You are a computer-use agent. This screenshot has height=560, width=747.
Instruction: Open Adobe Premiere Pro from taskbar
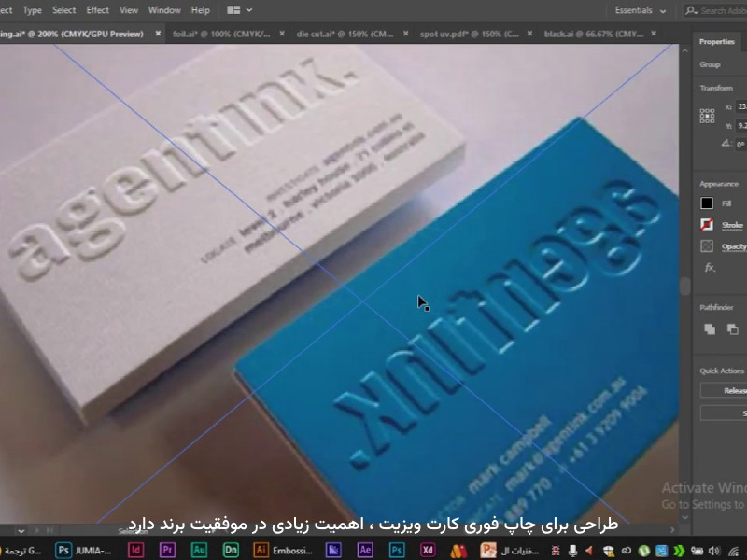167,551
